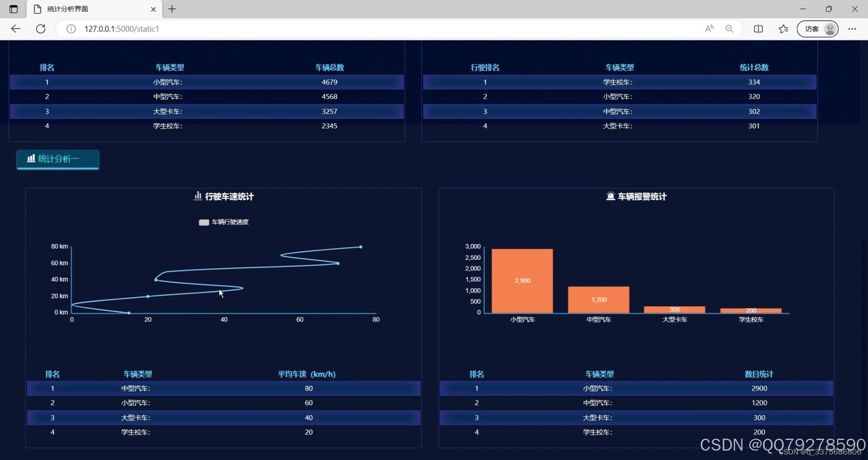
Task: Reload the page with refresh icon
Action: (41, 29)
